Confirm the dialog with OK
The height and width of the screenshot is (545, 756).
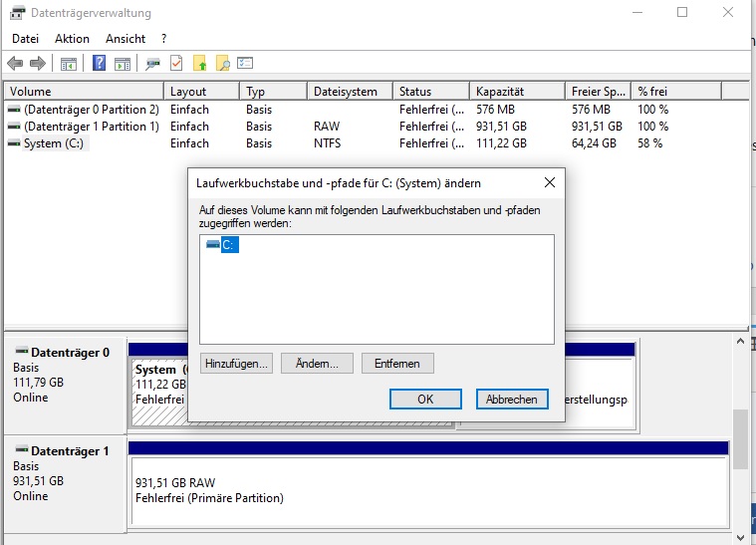425,399
